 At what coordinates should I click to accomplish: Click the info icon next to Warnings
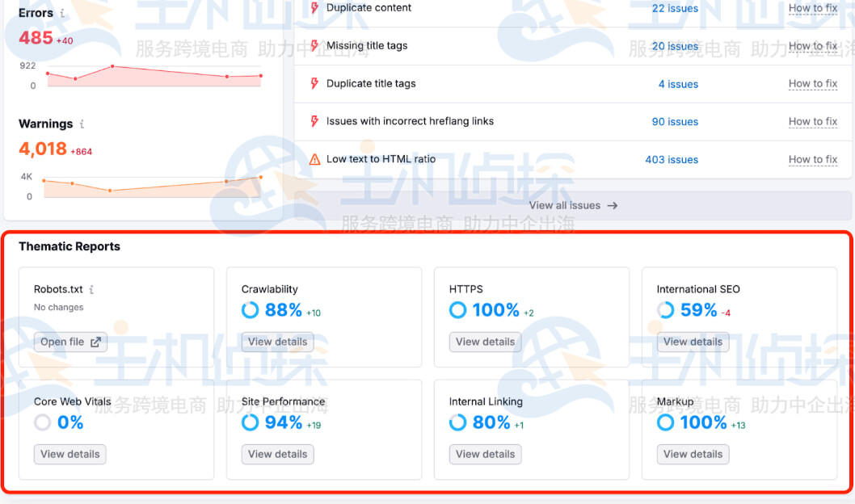[82, 124]
